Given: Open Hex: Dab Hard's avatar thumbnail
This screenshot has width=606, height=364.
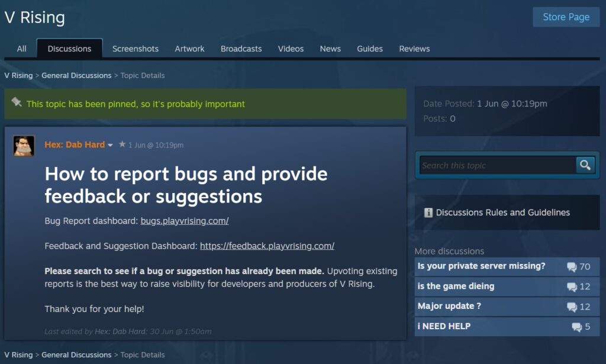Looking at the screenshot, I should (24, 146).
